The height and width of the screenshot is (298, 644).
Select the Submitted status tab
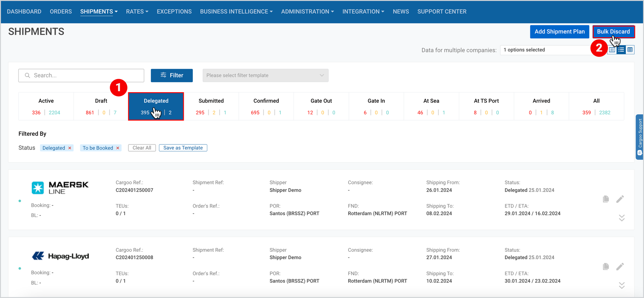[x=211, y=106]
